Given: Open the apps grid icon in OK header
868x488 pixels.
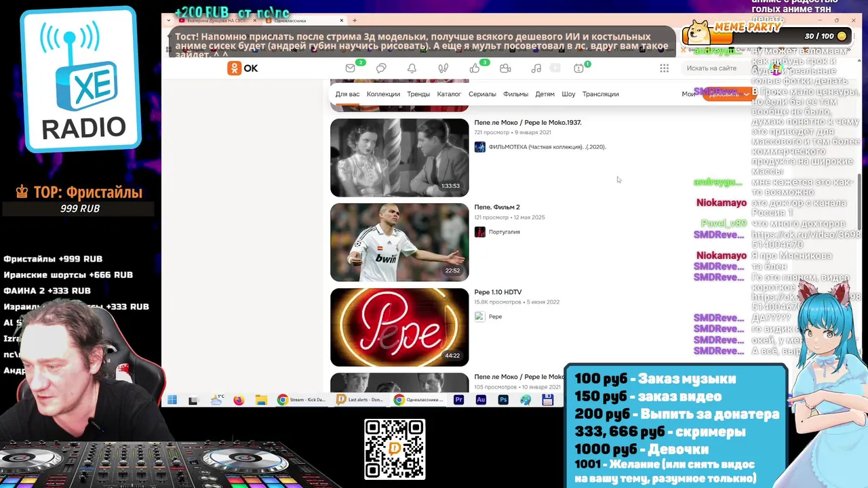Looking at the screenshot, I should pyautogui.click(x=664, y=68).
